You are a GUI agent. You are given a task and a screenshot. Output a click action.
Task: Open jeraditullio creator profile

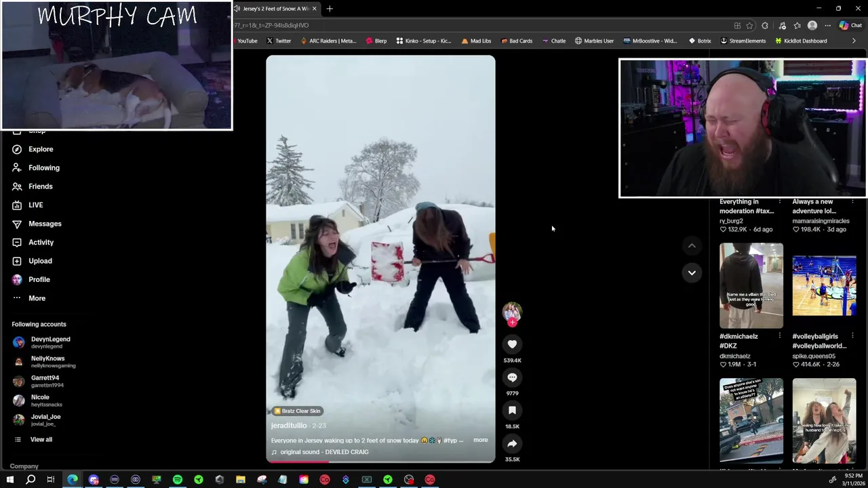tap(289, 426)
